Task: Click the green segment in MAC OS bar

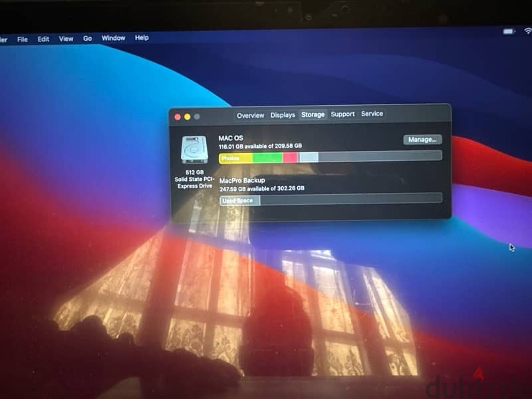Action: (268, 158)
